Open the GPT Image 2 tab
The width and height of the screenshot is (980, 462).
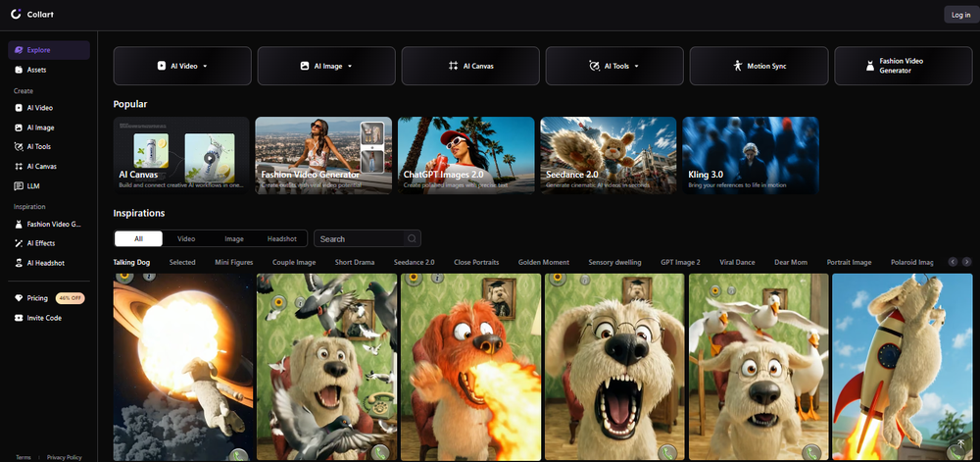pos(680,262)
